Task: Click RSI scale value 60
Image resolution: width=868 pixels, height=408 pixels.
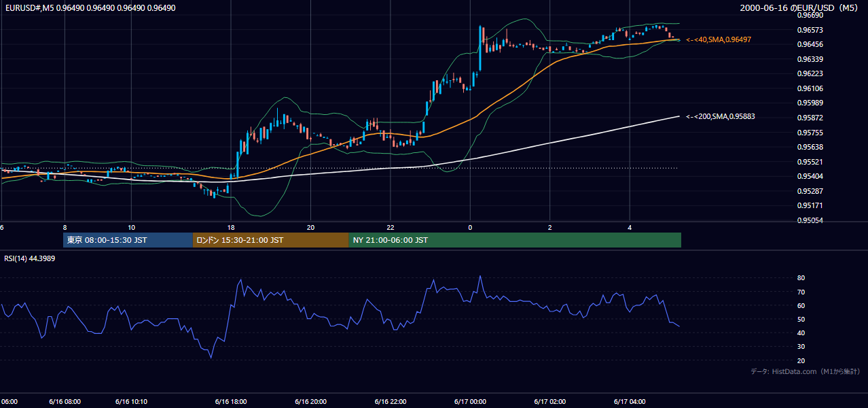Action: click(801, 305)
